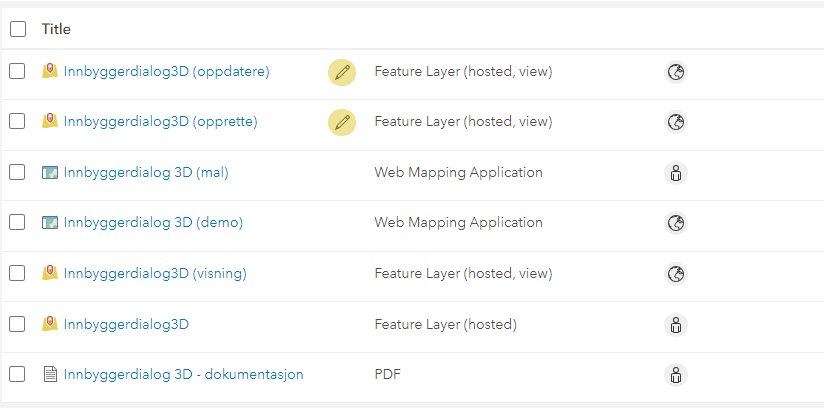Click owner sharing icon for Innbyggerdialog3D hosted layer

(x=676, y=325)
